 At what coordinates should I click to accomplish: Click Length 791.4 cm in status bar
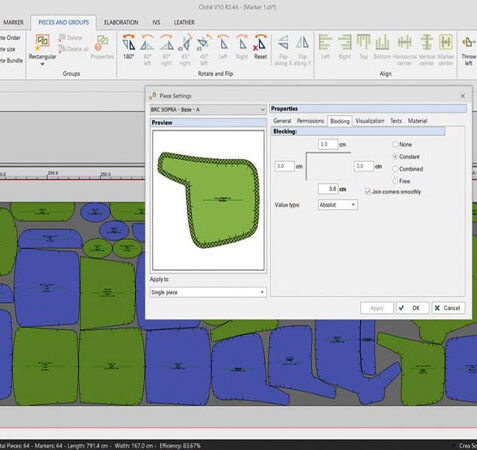point(88,446)
